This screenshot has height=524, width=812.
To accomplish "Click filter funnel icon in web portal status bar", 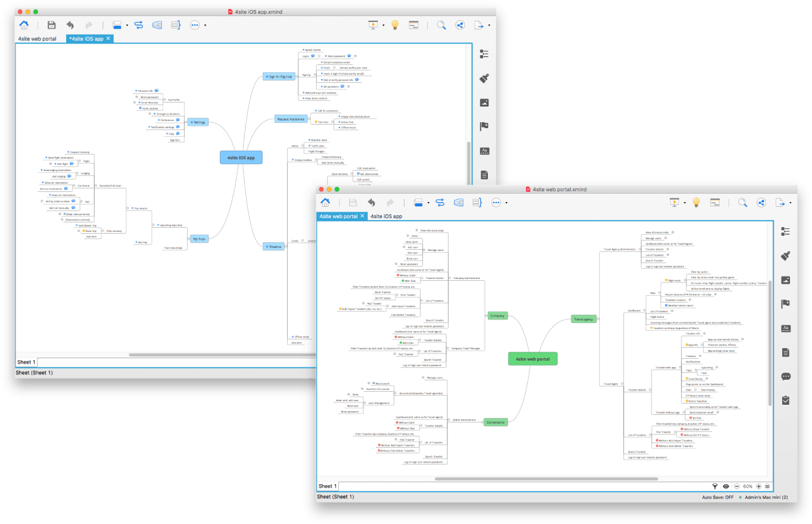I will coord(715,486).
